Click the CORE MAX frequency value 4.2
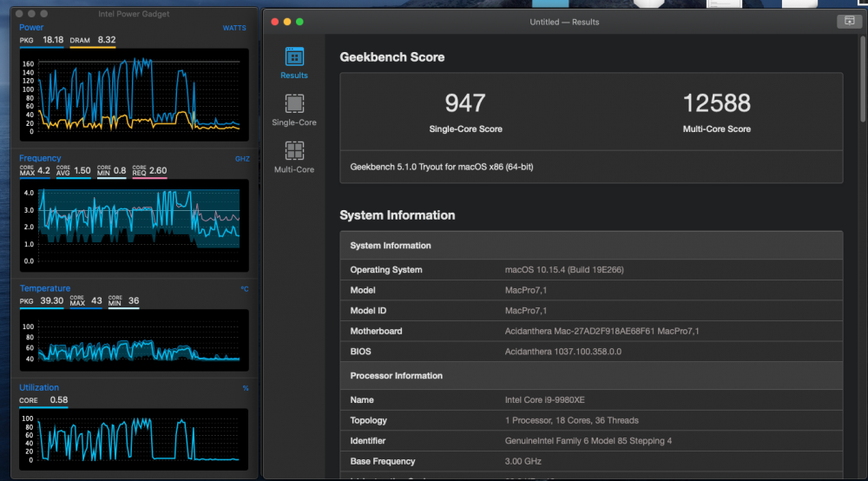Screen dimensions: 868x481 point(43,170)
